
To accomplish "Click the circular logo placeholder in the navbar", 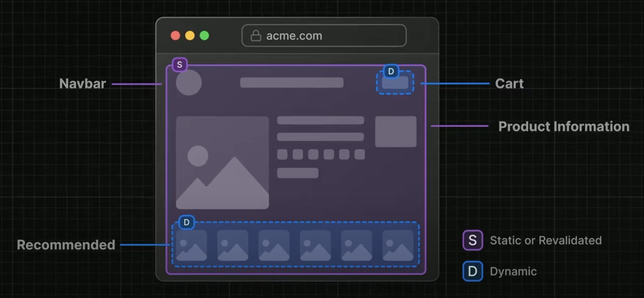I will click(x=189, y=83).
